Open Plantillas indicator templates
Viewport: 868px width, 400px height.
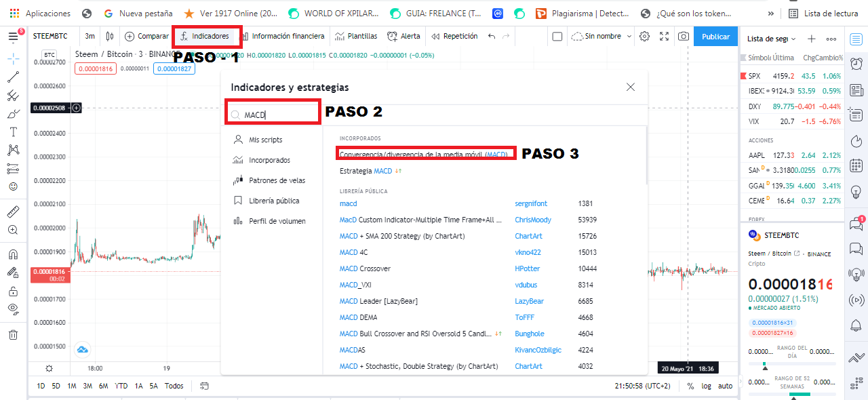(x=356, y=36)
